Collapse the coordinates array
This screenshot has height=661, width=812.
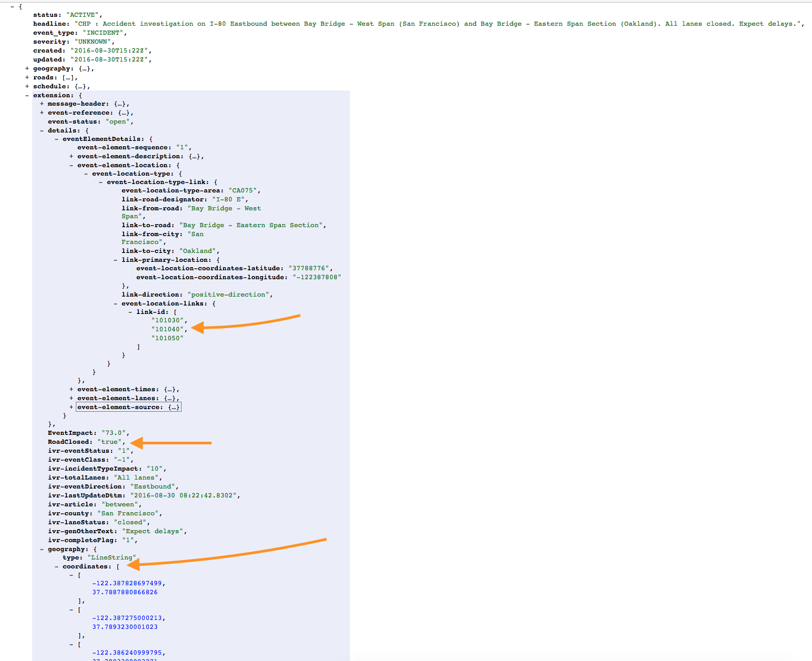click(x=56, y=567)
